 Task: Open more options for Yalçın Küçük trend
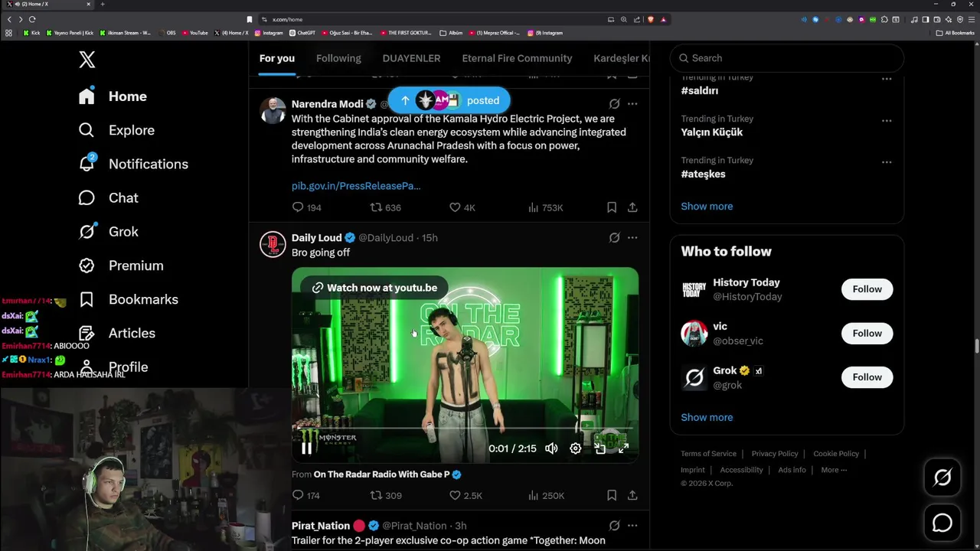point(887,120)
